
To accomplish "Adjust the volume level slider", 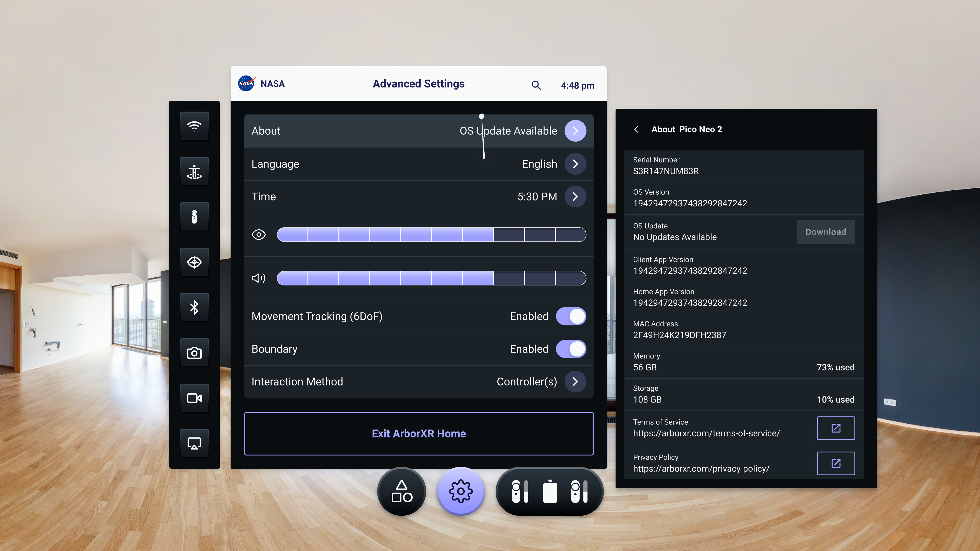I will (x=431, y=278).
